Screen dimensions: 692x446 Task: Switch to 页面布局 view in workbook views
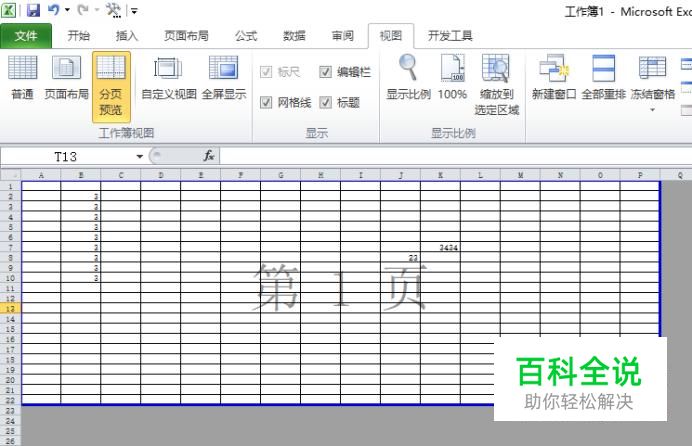[67, 78]
